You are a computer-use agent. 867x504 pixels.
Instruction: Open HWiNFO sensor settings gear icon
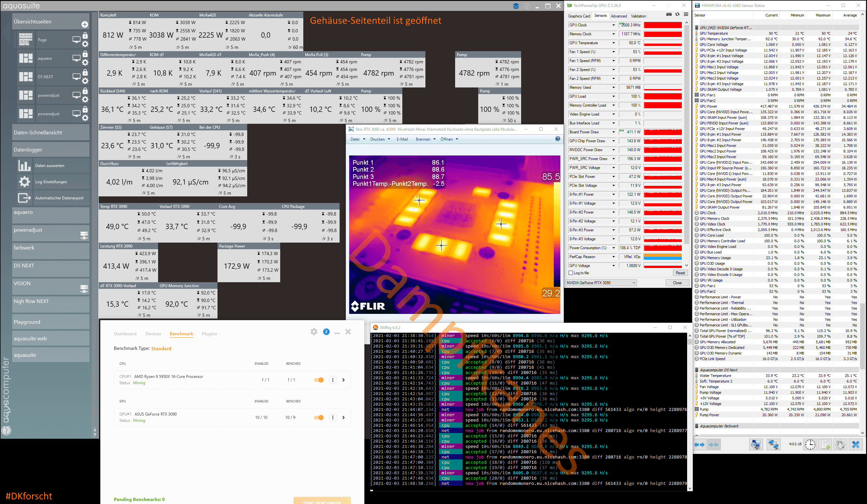840,445
